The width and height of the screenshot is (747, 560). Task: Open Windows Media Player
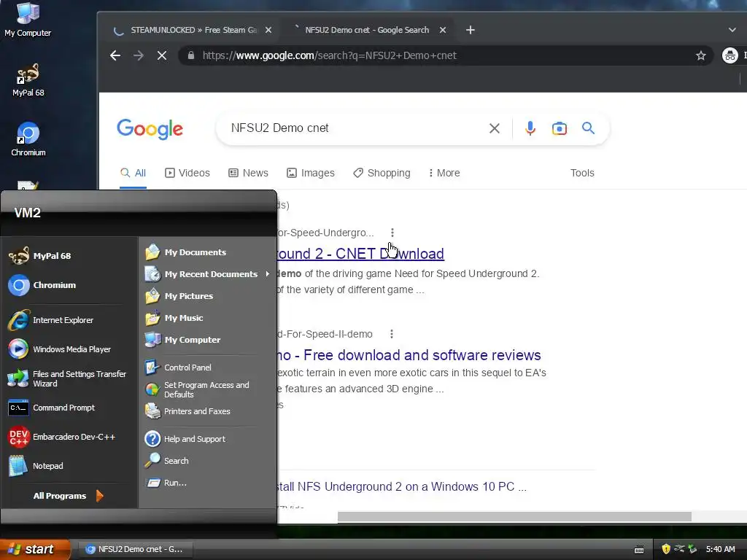point(60,349)
